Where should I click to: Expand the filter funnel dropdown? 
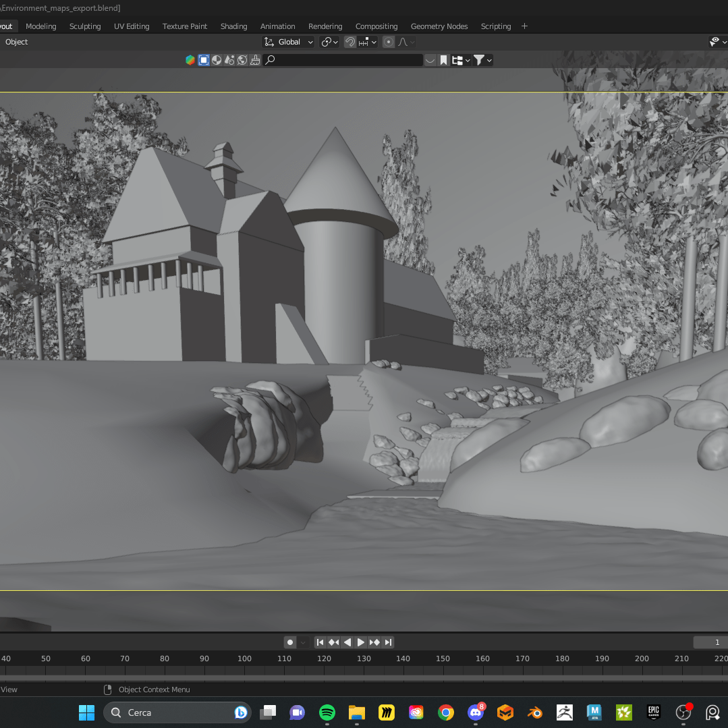(482, 60)
